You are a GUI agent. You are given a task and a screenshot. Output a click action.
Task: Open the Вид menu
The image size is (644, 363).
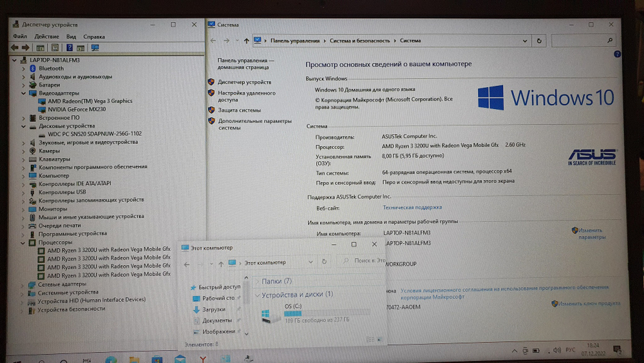(71, 37)
